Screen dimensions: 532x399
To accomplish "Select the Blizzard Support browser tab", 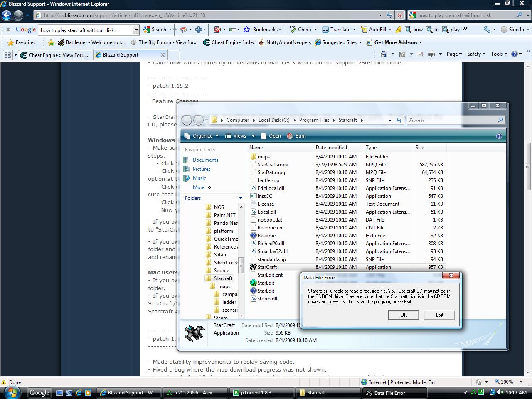I will click(130, 55).
